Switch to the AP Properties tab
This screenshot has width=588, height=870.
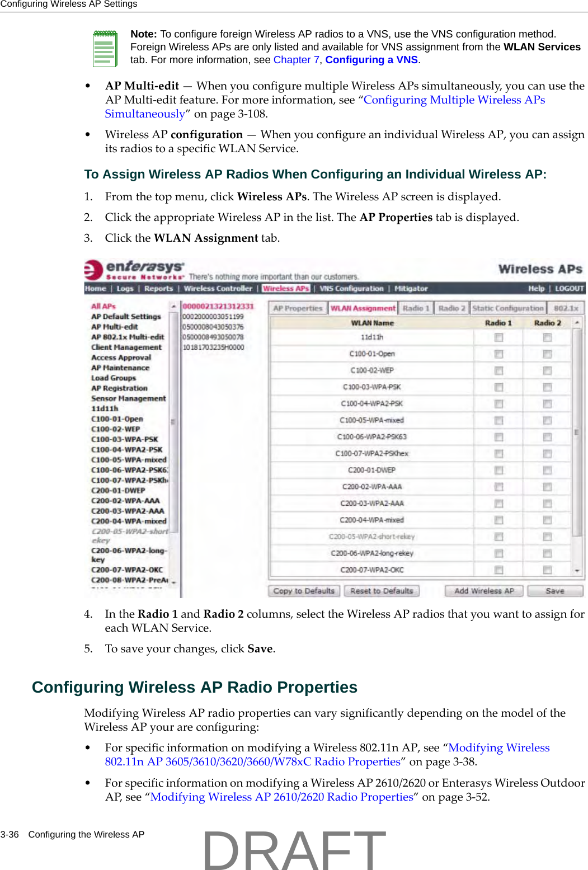[x=299, y=308]
